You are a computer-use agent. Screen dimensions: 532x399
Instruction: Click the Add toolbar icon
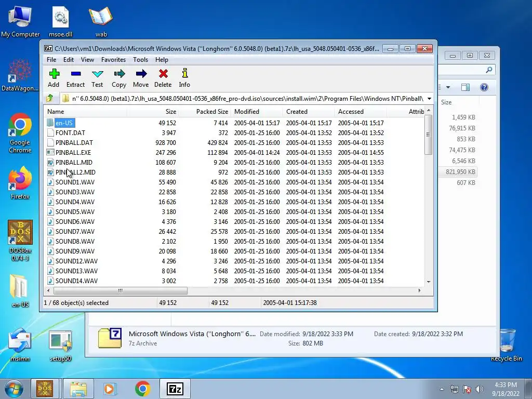tap(54, 74)
